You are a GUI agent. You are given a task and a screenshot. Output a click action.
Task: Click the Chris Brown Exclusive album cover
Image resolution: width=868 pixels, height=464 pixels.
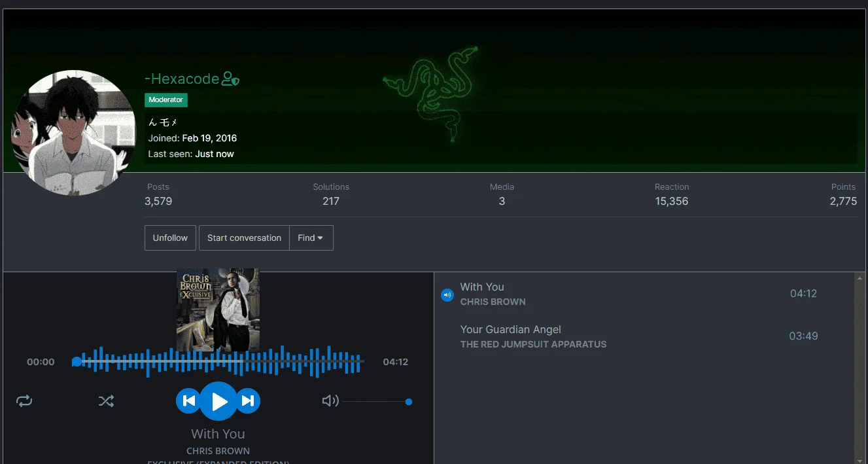tap(218, 310)
